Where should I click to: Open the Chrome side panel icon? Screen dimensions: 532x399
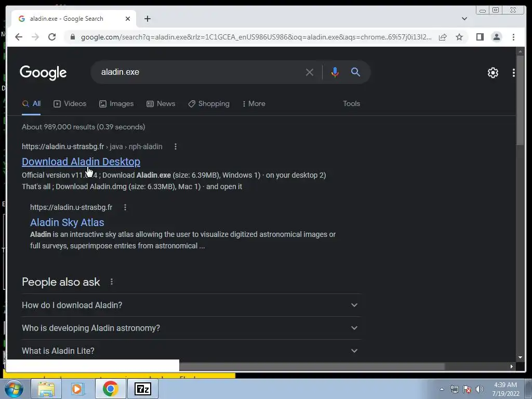(480, 37)
